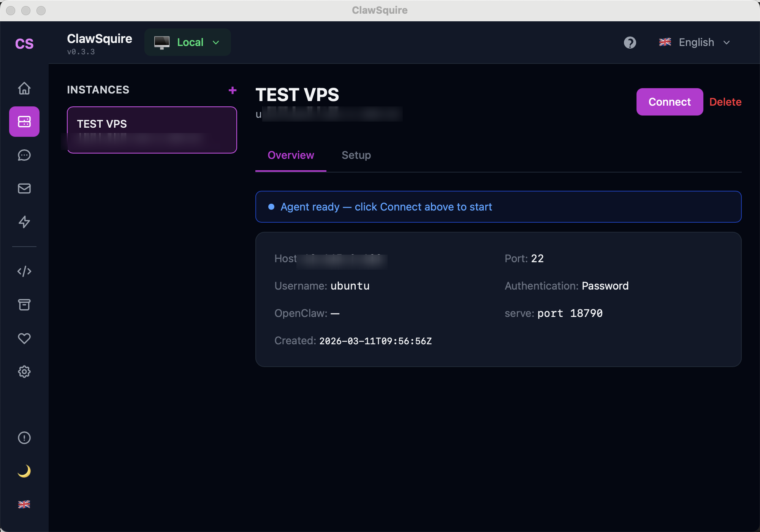Image resolution: width=760 pixels, height=532 pixels.
Task: Open the heart favorites icon
Action: [24, 338]
